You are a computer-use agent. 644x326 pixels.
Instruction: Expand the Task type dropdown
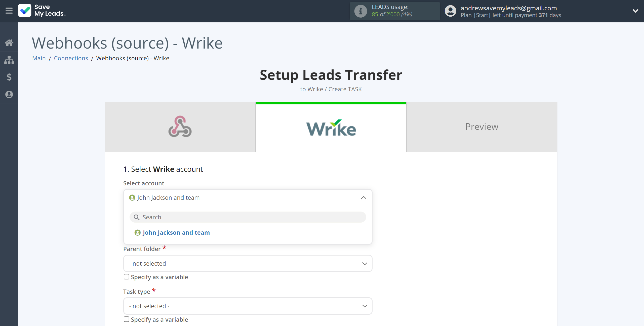pos(248,306)
